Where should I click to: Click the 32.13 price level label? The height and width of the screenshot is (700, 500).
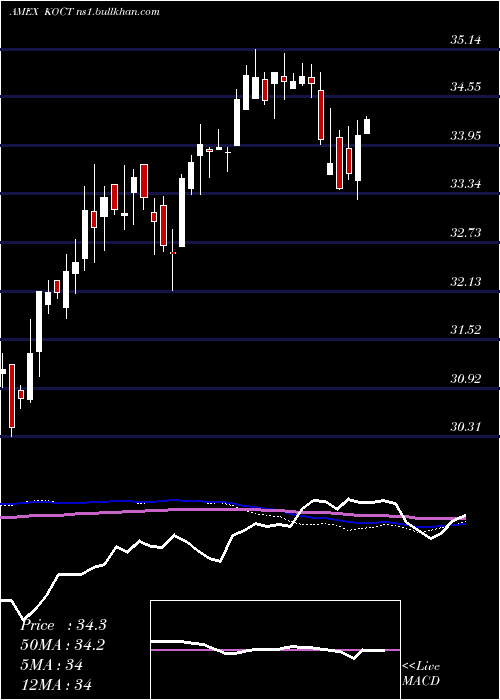point(466,282)
